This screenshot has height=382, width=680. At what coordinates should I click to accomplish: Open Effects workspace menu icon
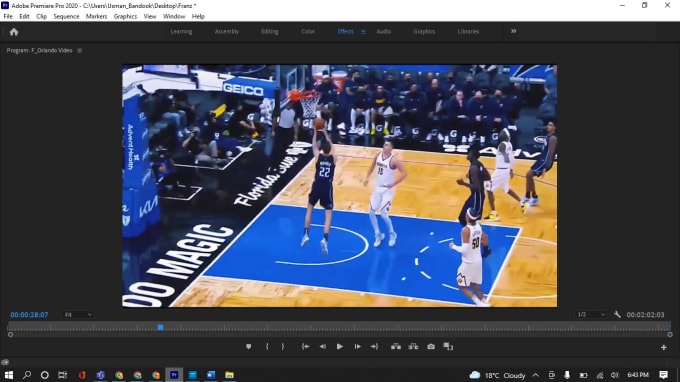point(363,32)
